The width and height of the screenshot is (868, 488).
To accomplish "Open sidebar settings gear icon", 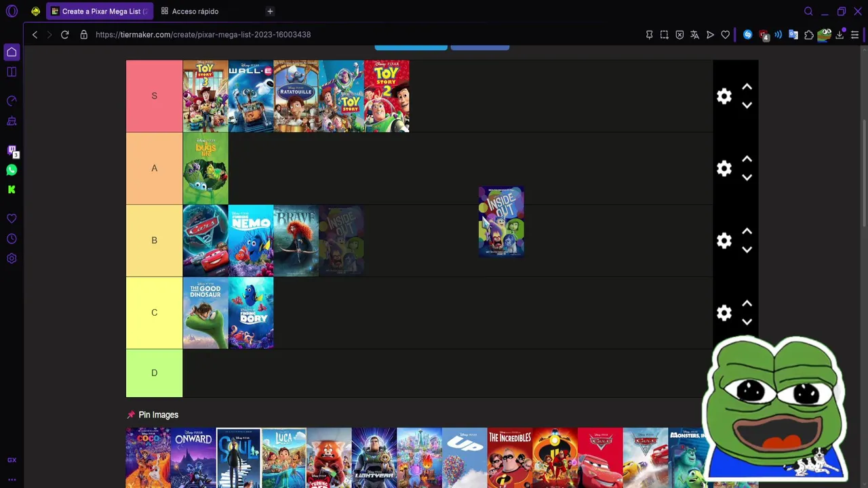I will click(x=12, y=258).
